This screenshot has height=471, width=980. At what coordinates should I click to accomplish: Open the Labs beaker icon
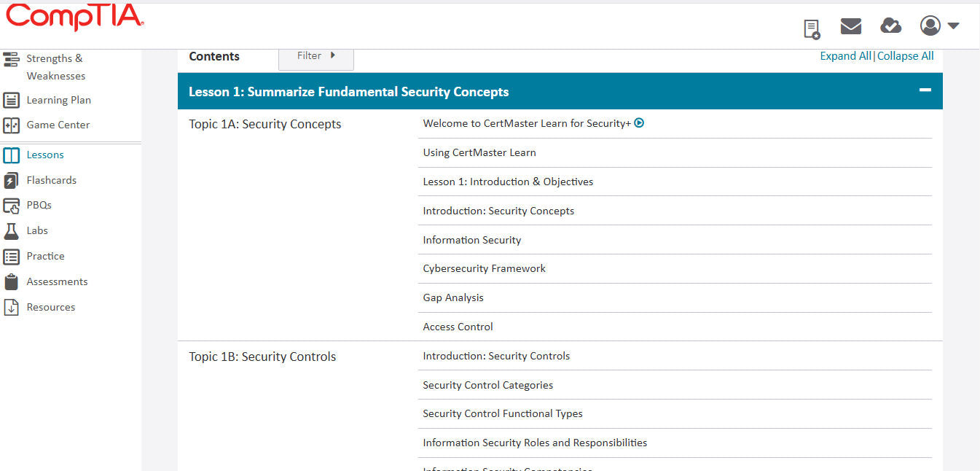coord(11,230)
